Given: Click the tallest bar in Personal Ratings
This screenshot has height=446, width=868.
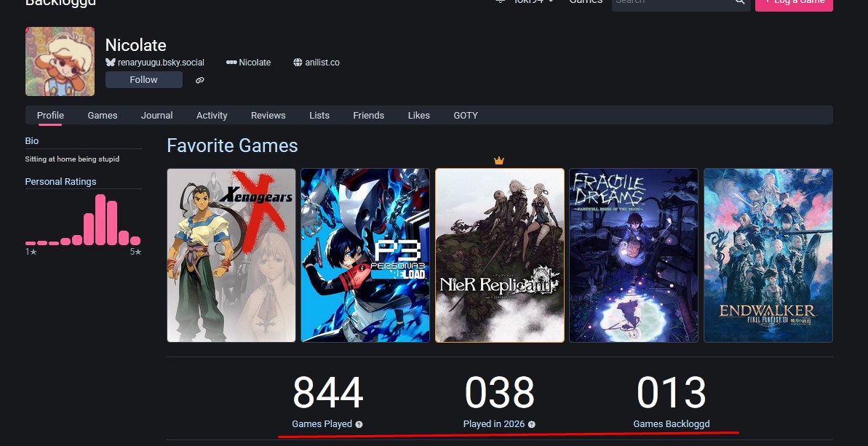Looking at the screenshot, I should [100, 220].
